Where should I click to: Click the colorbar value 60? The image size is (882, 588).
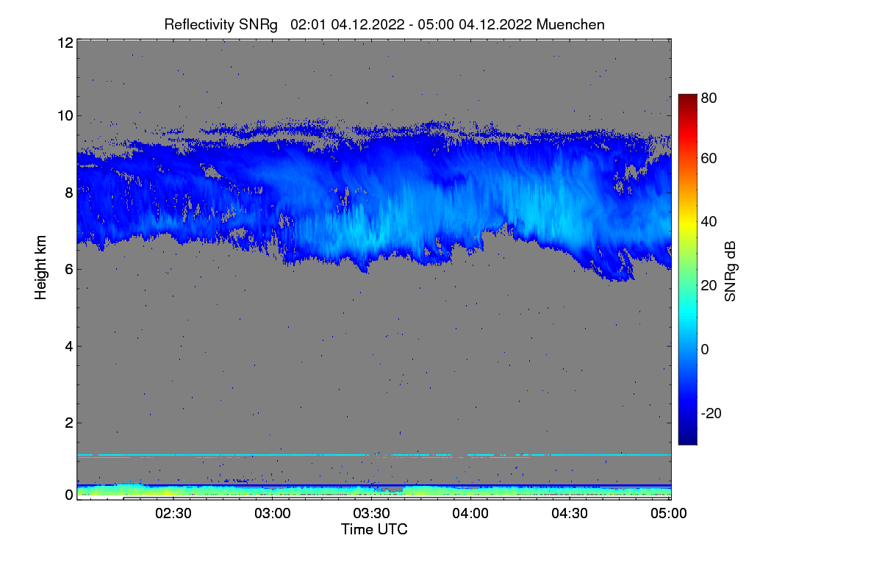[709, 158]
